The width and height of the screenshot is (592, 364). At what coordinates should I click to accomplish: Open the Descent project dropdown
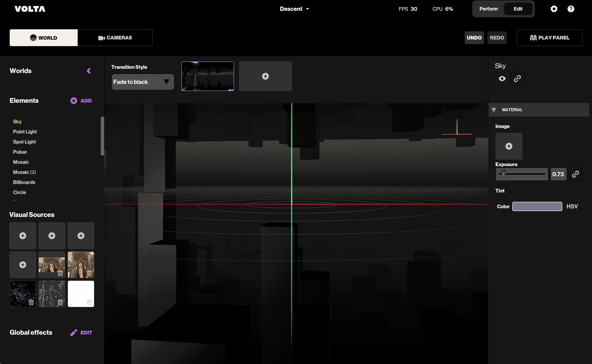tap(294, 9)
